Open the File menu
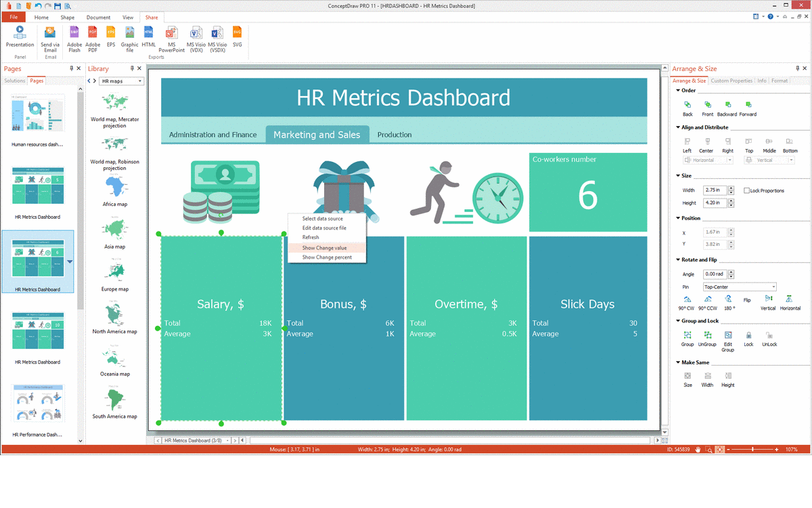812x508 pixels. click(14, 17)
